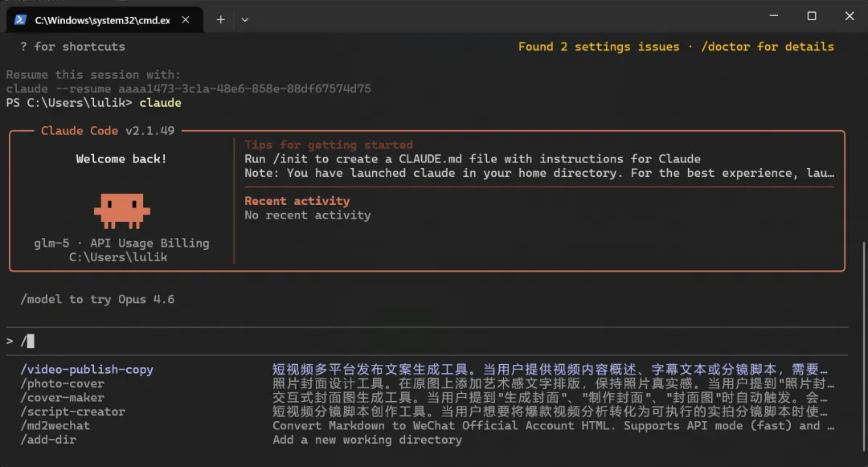Maximize the terminal window
Screen dimensions: 868x467
tap(812, 16)
